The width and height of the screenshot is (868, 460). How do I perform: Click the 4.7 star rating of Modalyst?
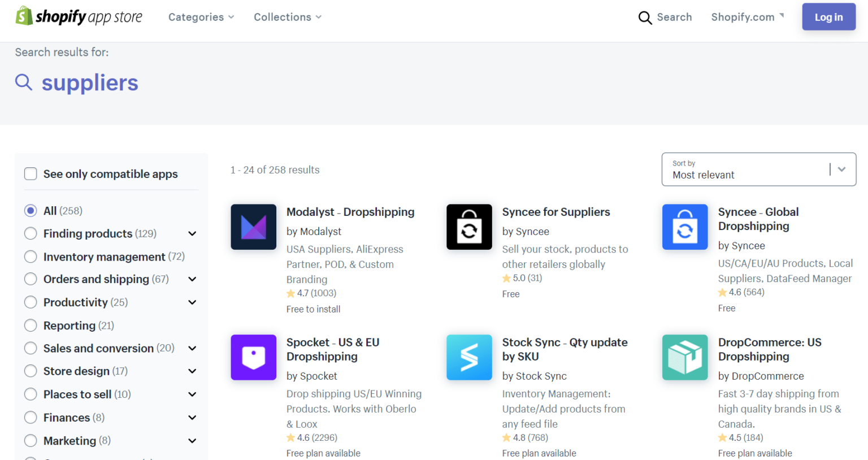(x=311, y=293)
